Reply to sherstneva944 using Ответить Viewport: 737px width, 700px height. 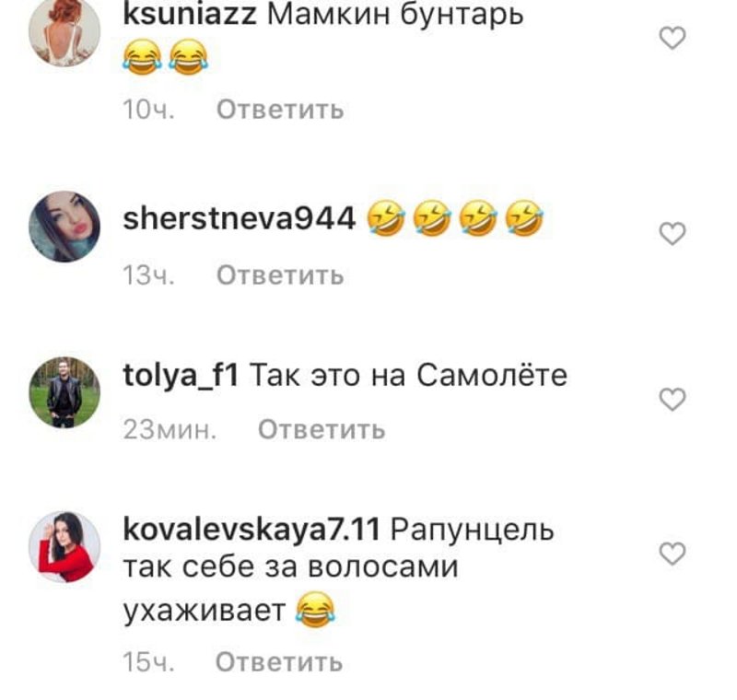click(280, 275)
